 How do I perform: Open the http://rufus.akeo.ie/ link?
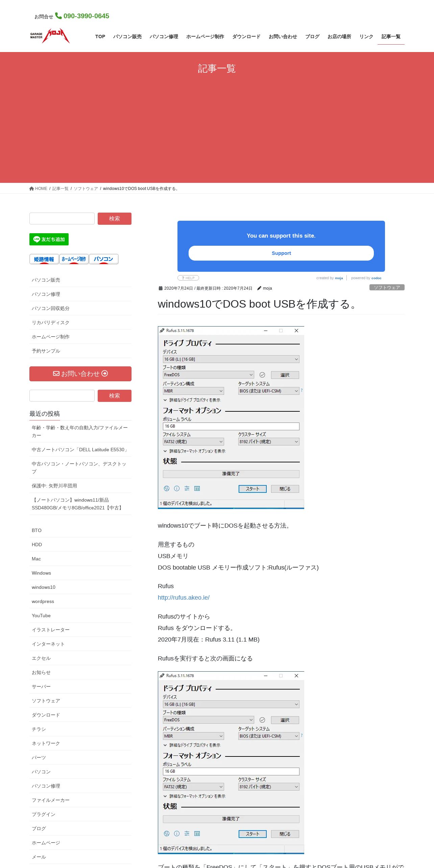point(184,598)
